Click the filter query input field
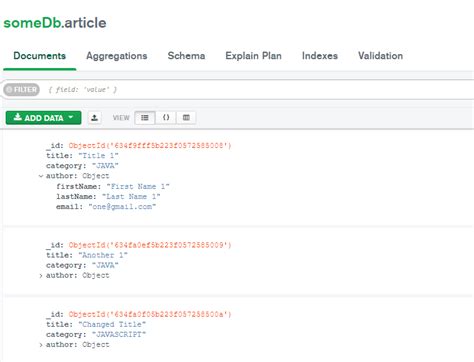The image size is (474, 362). tap(260, 90)
